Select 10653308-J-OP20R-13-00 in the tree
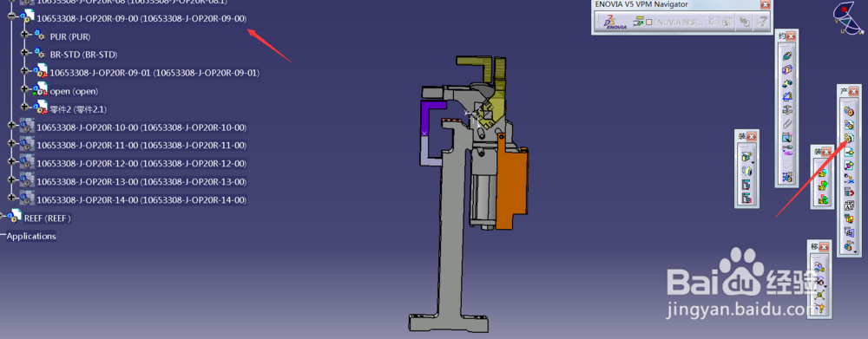The height and width of the screenshot is (339, 868). (x=141, y=182)
